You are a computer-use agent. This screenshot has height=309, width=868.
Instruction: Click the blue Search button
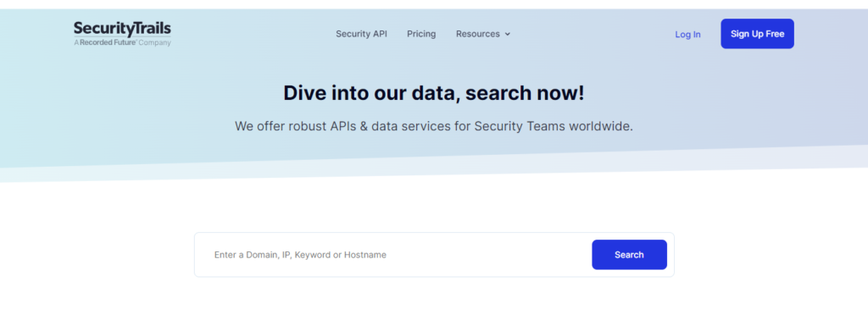pos(630,255)
